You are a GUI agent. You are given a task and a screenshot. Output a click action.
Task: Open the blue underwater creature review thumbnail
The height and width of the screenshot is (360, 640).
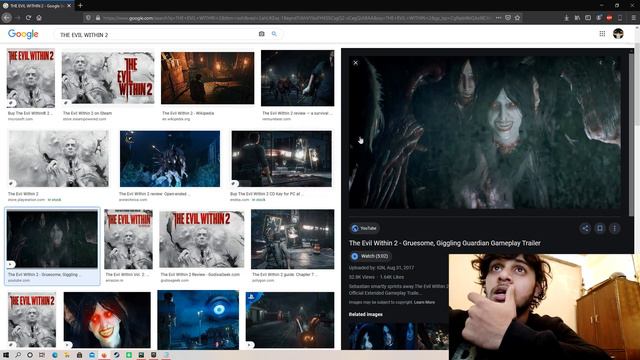point(170,159)
